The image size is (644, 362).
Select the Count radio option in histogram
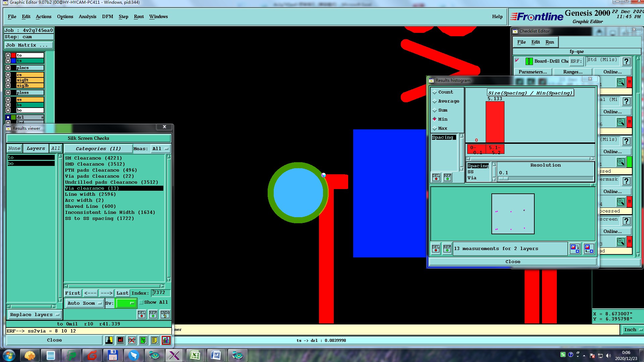[435, 92]
